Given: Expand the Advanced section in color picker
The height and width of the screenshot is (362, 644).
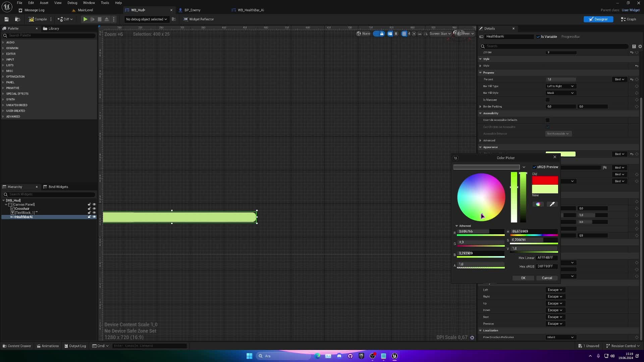Looking at the screenshot, I should [x=457, y=226].
